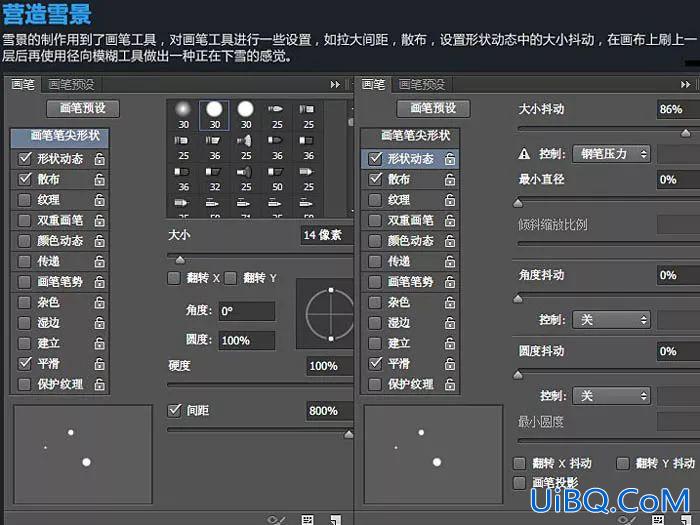This screenshot has height=525, width=700.
Task: Click 建立 lock icon in brush-tip panel
Action: click(x=100, y=344)
